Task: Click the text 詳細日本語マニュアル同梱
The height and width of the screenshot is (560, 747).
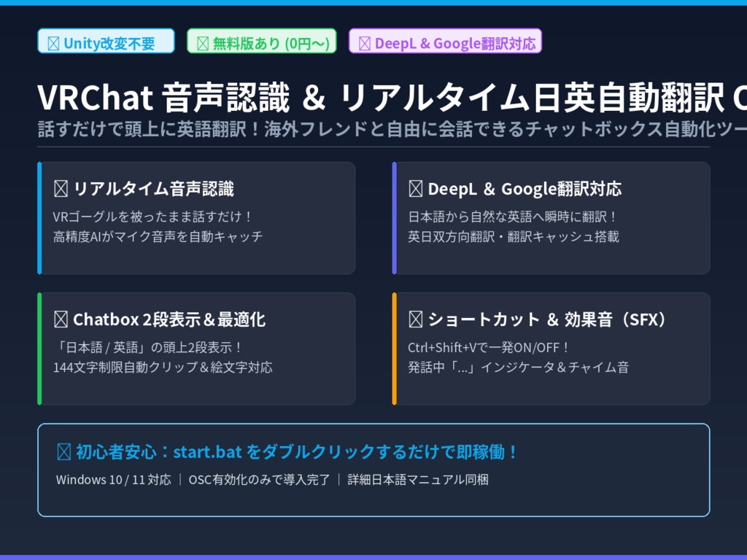Action: tap(418, 480)
